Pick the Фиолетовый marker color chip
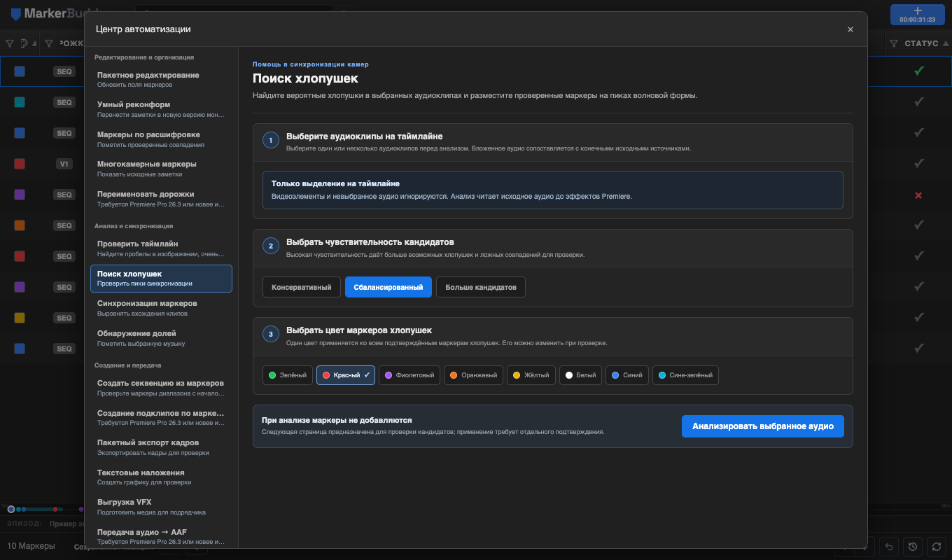Image resolution: width=952 pixels, height=560 pixels. click(x=409, y=375)
